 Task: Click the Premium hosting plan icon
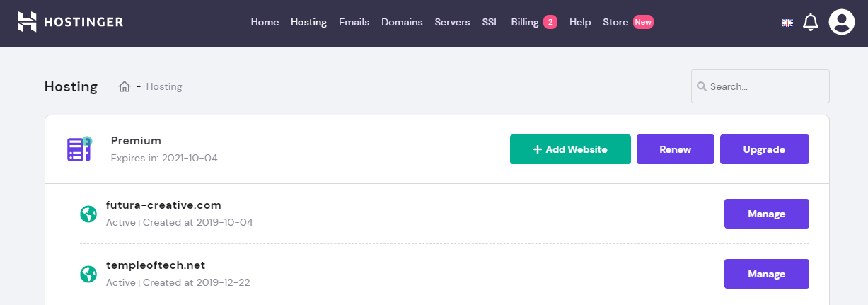pyautogui.click(x=79, y=149)
